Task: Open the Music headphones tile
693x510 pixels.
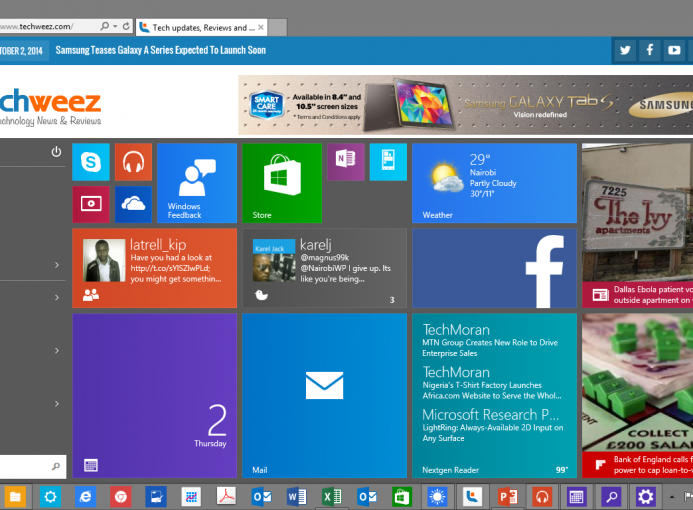Action: (x=133, y=161)
